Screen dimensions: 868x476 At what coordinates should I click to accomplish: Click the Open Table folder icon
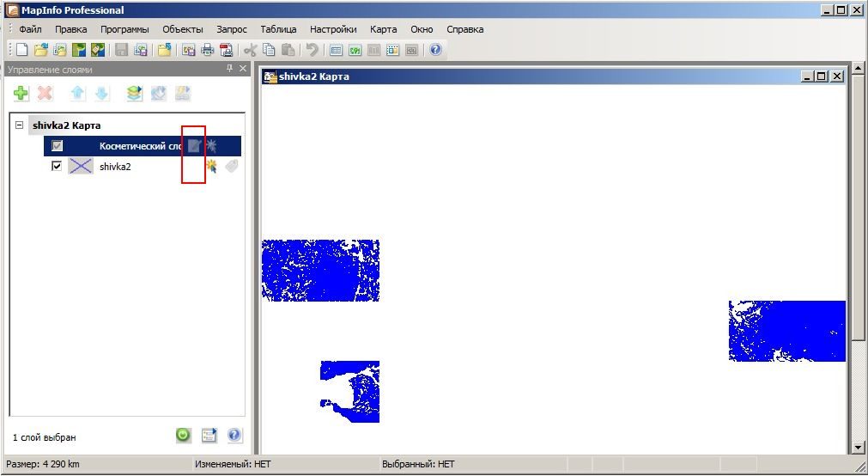click(x=40, y=50)
